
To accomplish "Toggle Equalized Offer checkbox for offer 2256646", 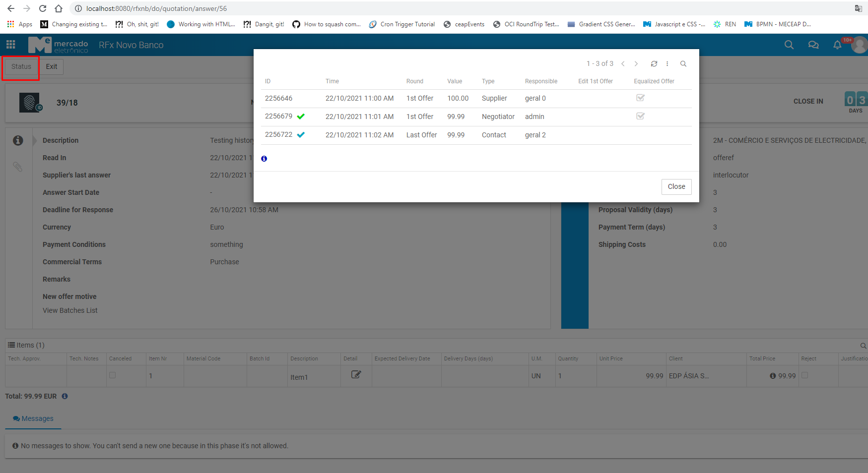I will click(640, 98).
